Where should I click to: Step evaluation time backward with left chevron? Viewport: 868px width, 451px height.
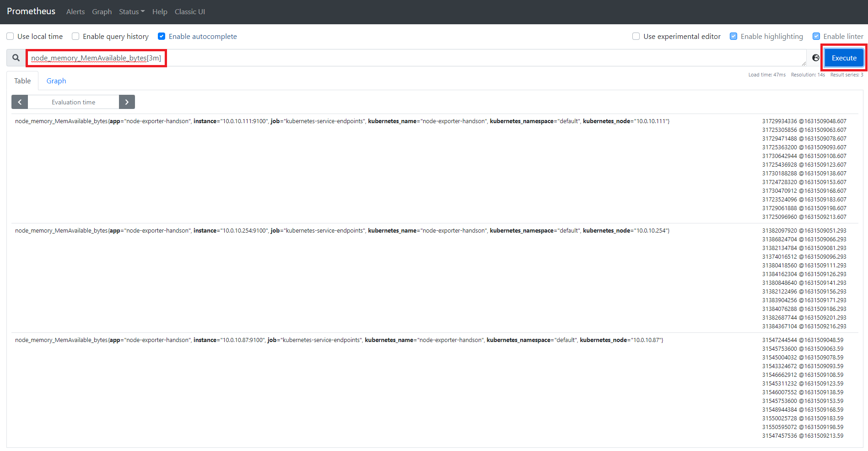20,102
